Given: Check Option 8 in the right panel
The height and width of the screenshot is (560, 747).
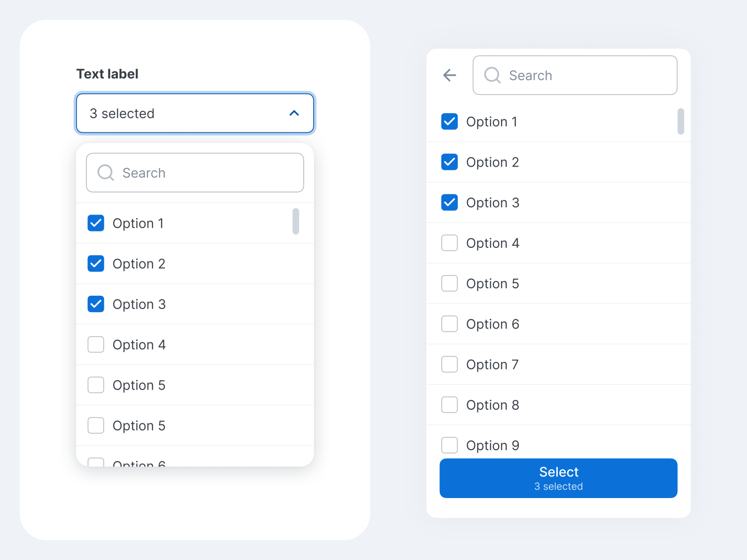Looking at the screenshot, I should pyautogui.click(x=449, y=405).
